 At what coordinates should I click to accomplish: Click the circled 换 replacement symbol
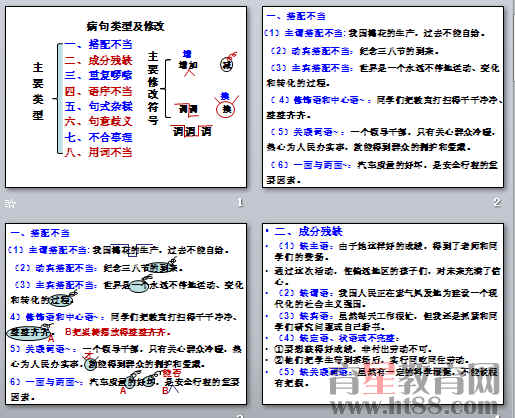click(226, 107)
